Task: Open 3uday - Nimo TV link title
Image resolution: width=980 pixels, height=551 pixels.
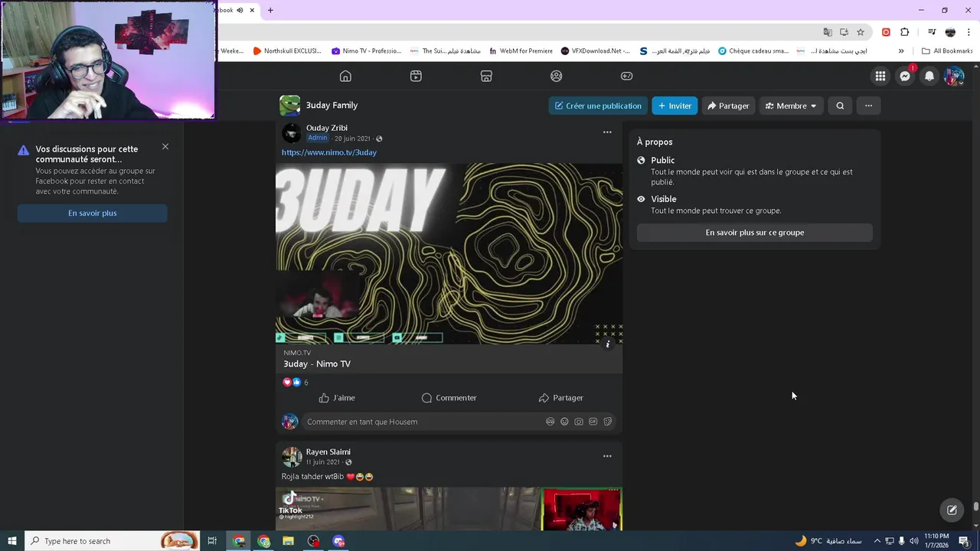Action: coord(317,364)
